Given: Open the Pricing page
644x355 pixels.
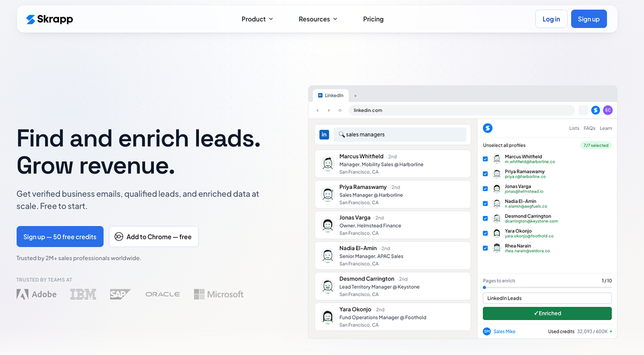Looking at the screenshot, I should click(373, 19).
